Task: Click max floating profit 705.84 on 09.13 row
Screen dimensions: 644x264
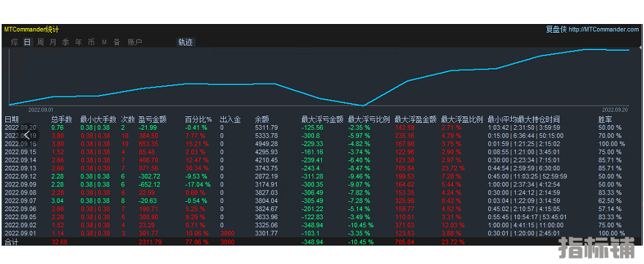Action: click(404, 168)
